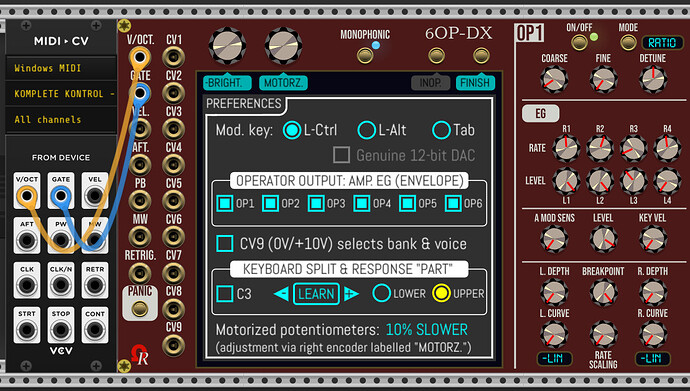Click the CV9 input jack
The width and height of the screenshot is (690, 391).
click(x=173, y=345)
